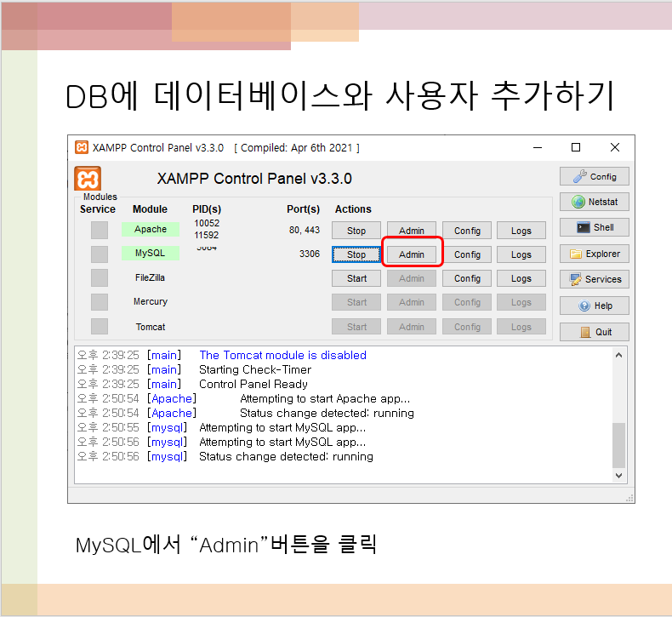Screen dimensions: 672x617
Task: Open Explorer folder button
Action: [594, 254]
